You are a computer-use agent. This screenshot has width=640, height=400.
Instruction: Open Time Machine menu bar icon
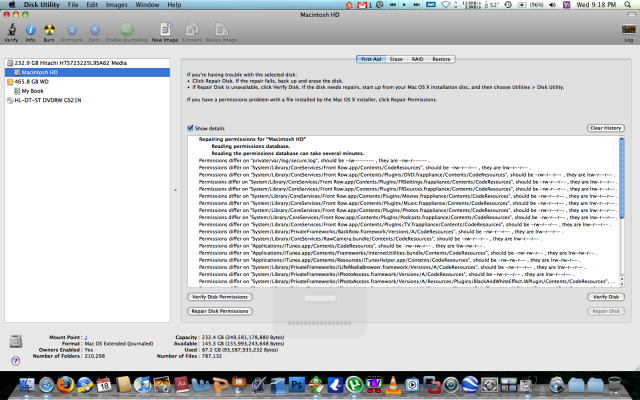[509, 5]
